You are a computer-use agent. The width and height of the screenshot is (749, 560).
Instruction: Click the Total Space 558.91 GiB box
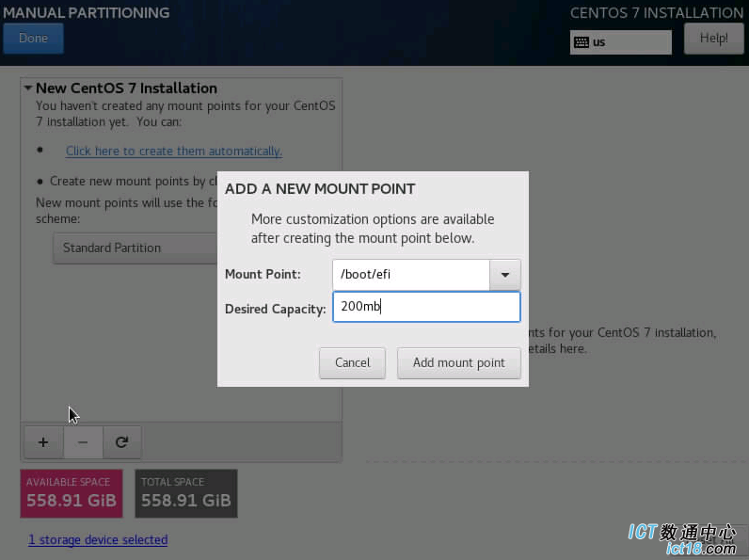pos(186,493)
